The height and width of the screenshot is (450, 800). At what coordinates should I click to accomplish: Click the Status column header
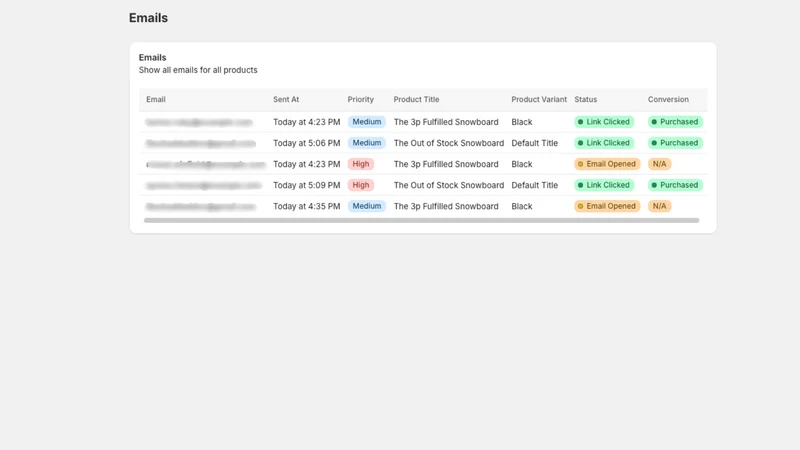586,99
